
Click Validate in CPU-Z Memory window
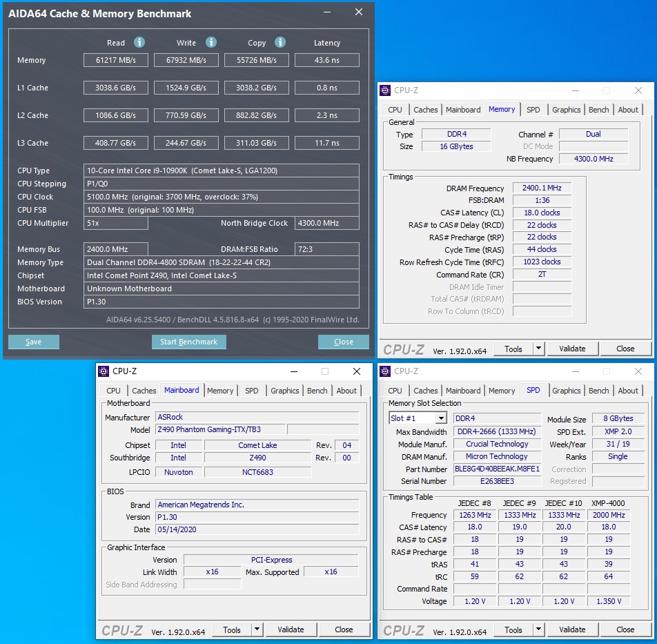coord(572,349)
